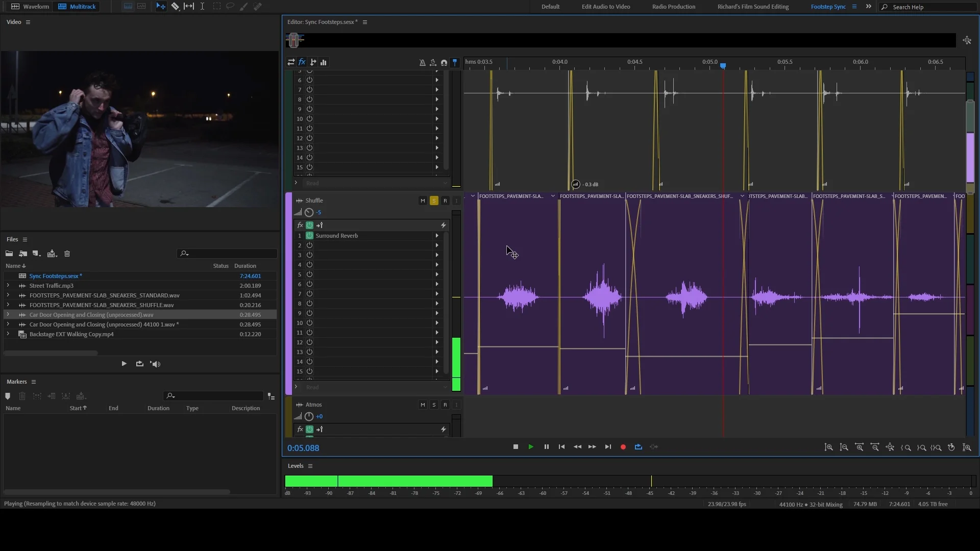Switch track controls to Effects view

pos(302,62)
